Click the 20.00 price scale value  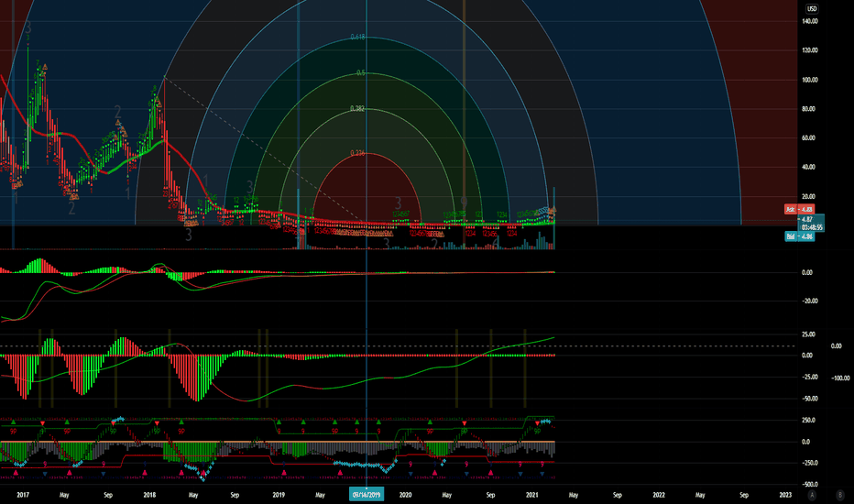[808, 197]
